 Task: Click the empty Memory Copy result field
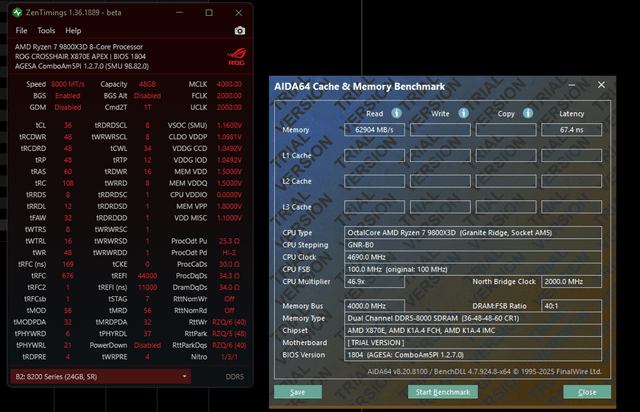[506, 130]
